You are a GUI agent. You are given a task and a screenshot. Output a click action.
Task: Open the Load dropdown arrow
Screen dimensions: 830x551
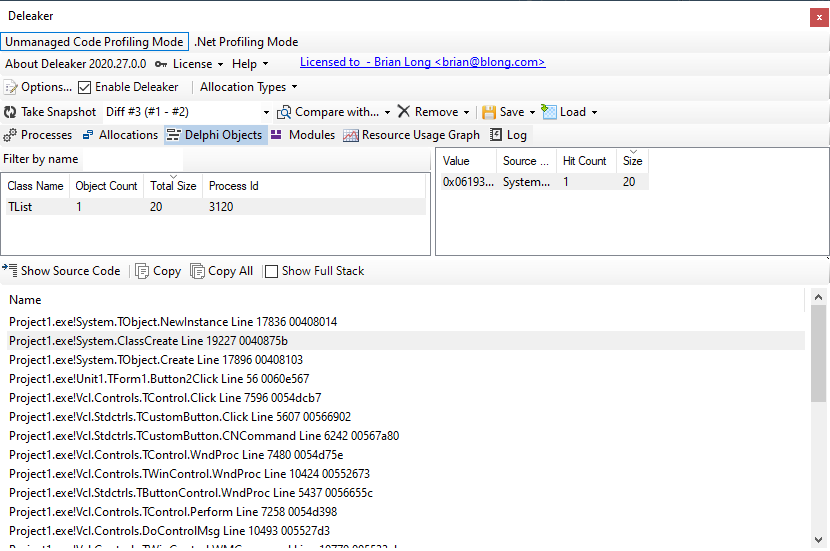[594, 112]
